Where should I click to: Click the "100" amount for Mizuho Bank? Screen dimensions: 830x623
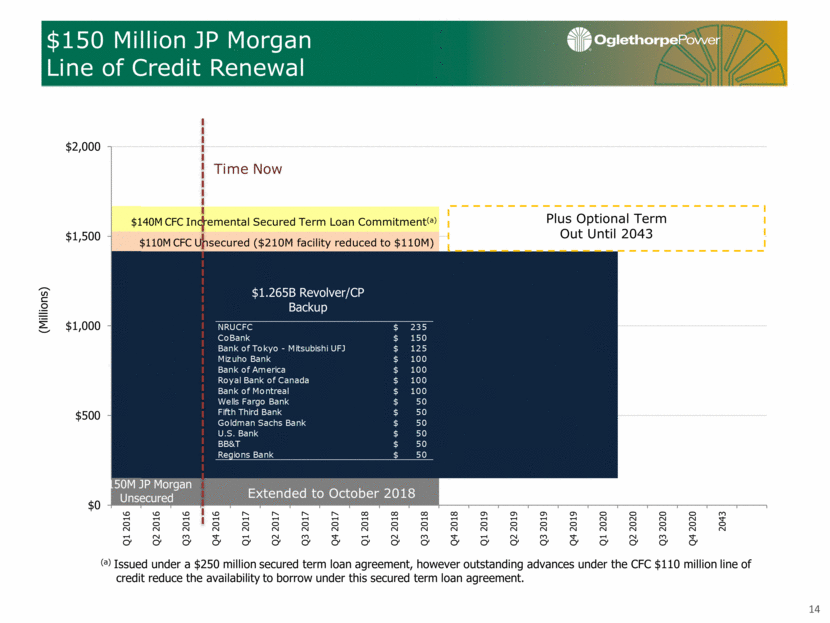tap(418, 359)
